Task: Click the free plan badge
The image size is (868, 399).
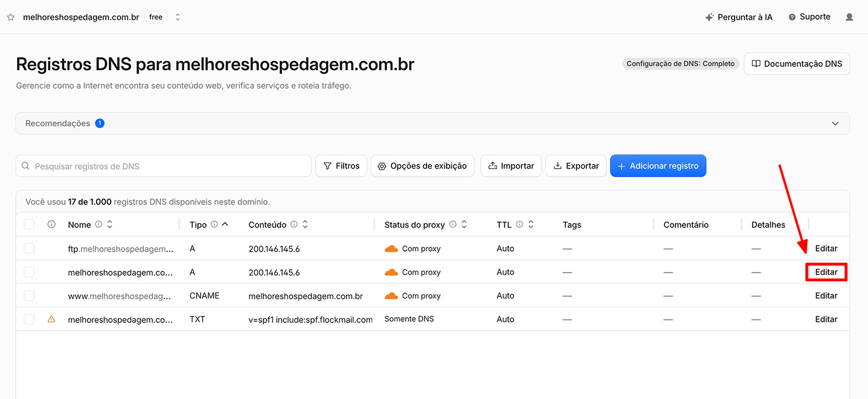Action: tap(156, 17)
